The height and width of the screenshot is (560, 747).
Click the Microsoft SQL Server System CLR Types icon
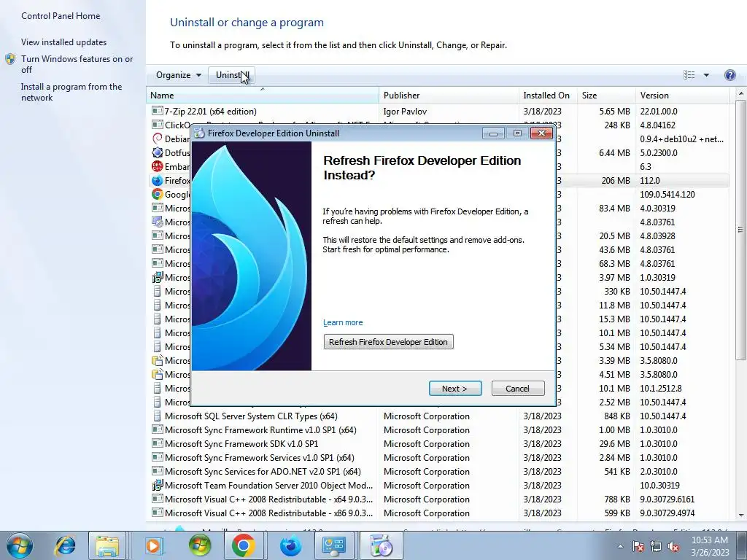[x=158, y=416]
